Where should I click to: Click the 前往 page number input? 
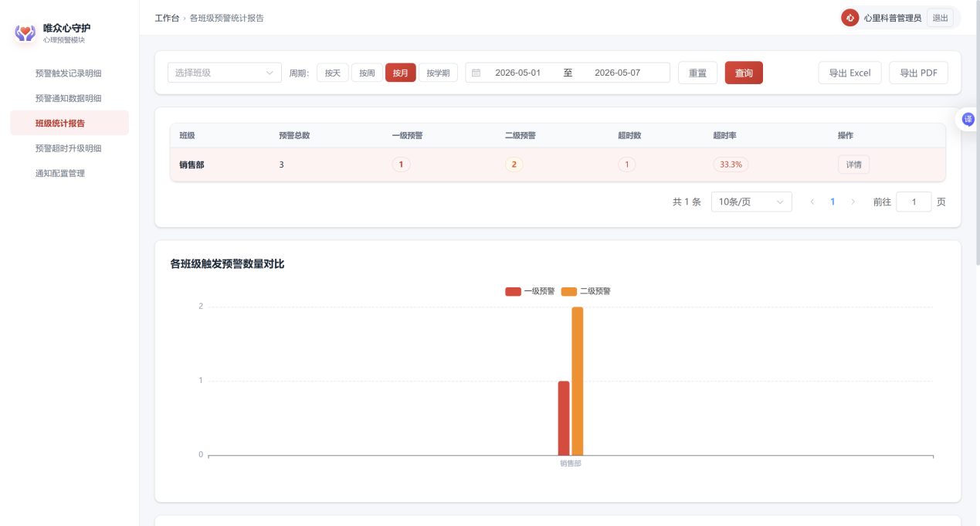[914, 202]
